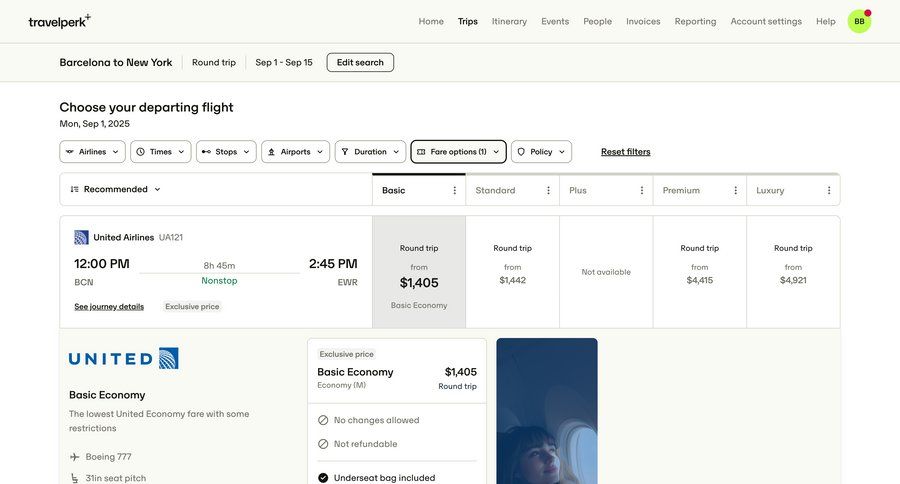
Task: Open the Reporting menu item
Action: (695, 21)
